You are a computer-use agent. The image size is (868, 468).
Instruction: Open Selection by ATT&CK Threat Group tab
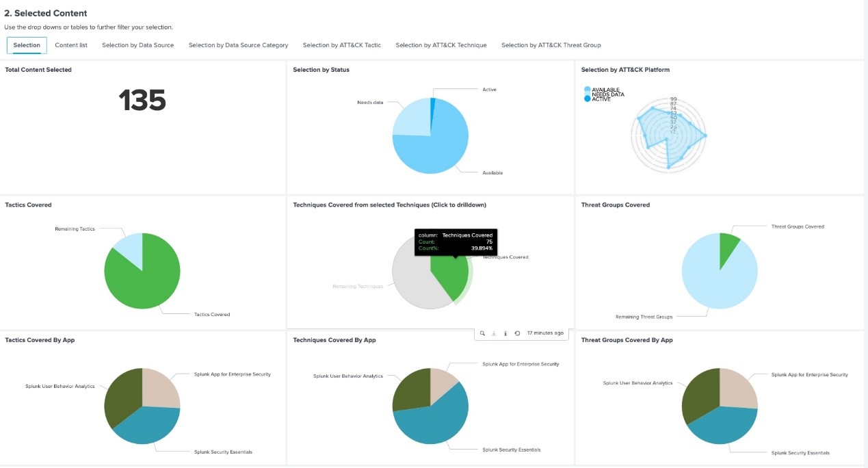click(551, 45)
